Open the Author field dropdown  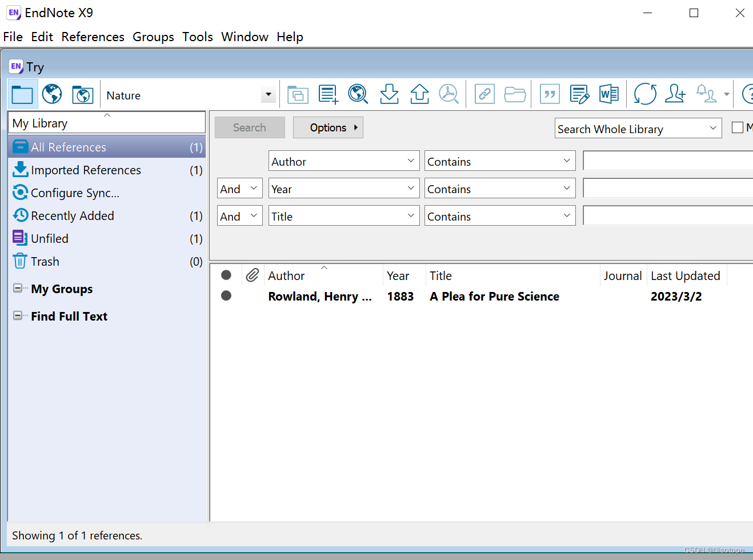(344, 161)
